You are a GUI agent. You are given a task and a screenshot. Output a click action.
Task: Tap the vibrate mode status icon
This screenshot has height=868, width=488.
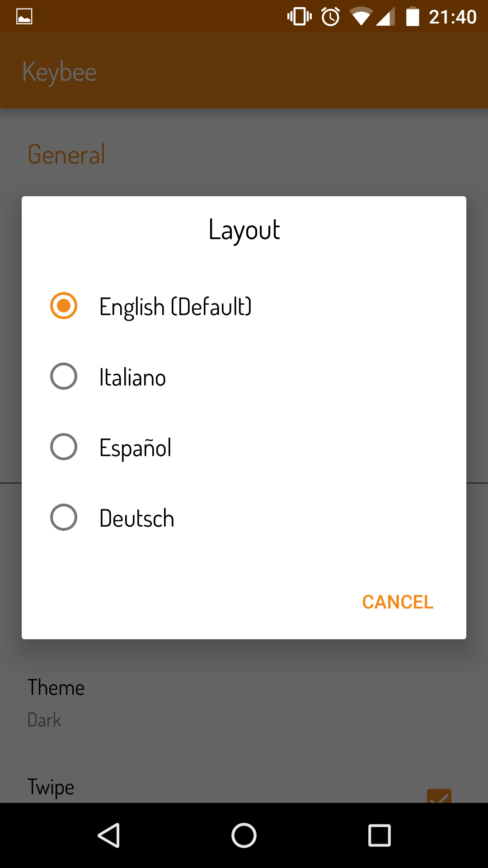coord(299,17)
